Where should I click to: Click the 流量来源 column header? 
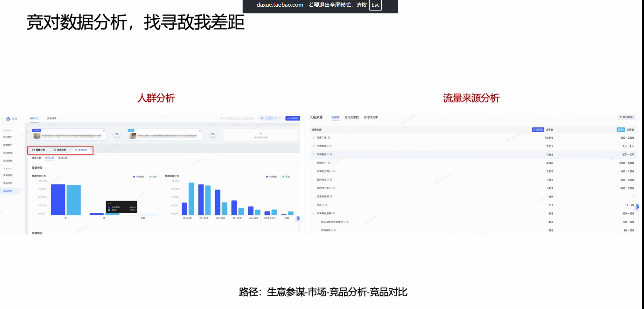[x=317, y=130]
